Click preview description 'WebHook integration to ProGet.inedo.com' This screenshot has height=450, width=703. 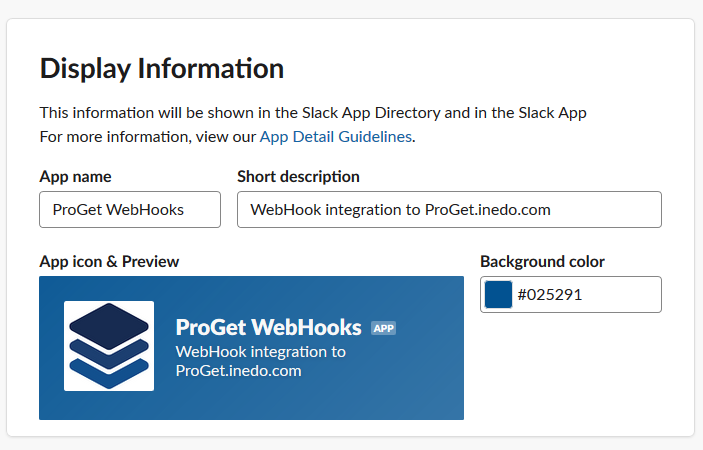click(260, 361)
